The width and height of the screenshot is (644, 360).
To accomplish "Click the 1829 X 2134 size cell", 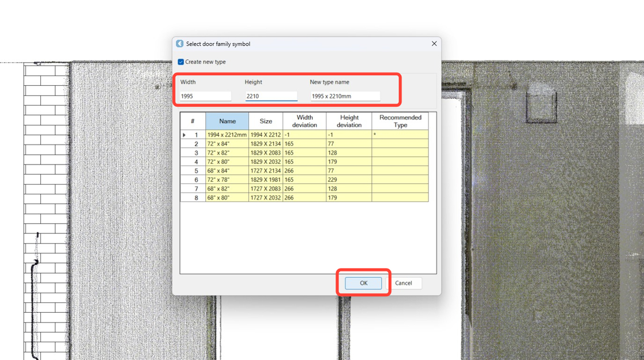I will [x=266, y=144].
